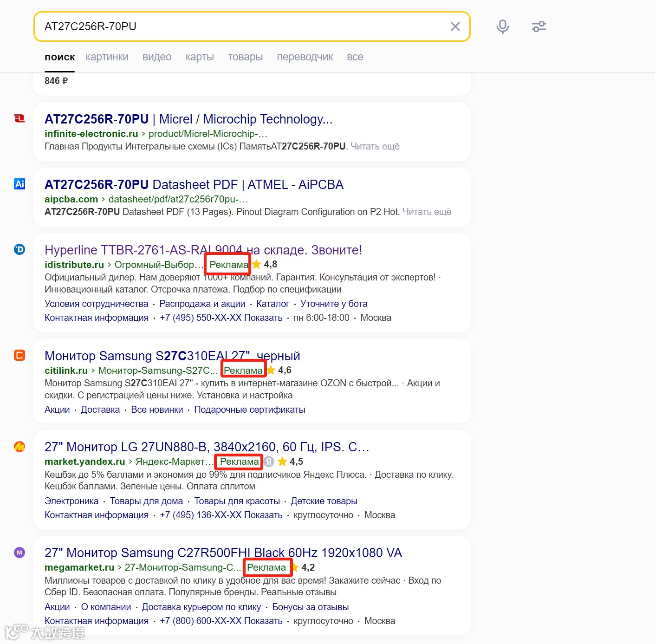This screenshot has width=655, height=644.
Task: Click the Реклама label on megamarket result
Action: point(266,567)
